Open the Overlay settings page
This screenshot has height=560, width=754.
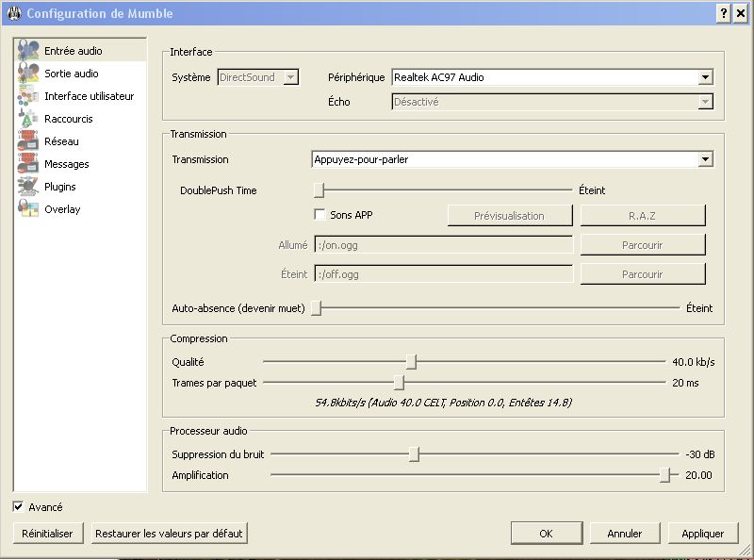(80, 208)
